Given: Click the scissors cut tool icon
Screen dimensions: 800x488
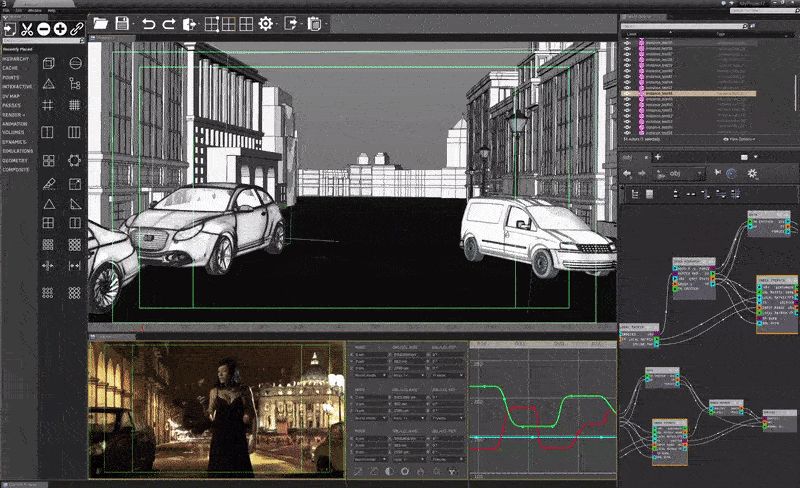Looking at the screenshot, I should [27, 29].
